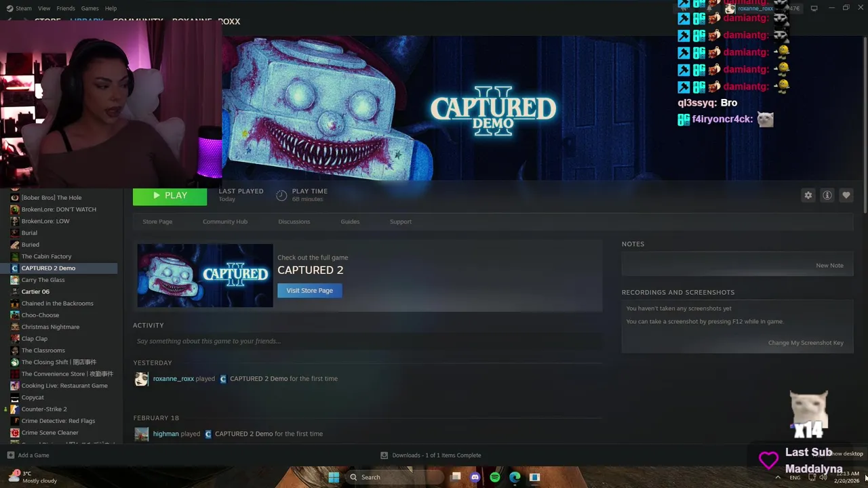Image resolution: width=868 pixels, height=488 pixels.
Task: Click the favorite heart icon
Action: [846, 195]
